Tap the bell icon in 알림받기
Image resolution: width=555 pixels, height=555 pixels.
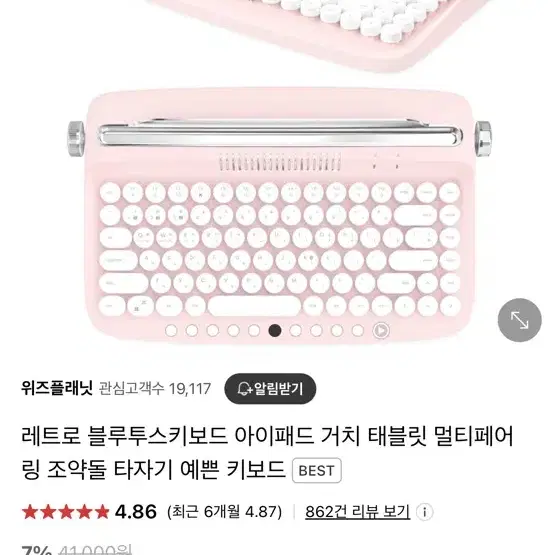(244, 389)
